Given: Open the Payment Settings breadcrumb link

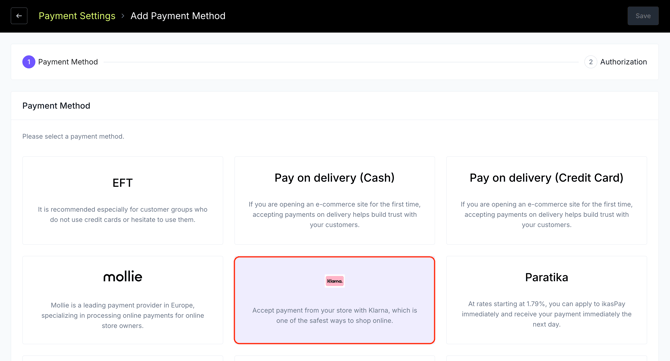Looking at the screenshot, I should point(77,16).
